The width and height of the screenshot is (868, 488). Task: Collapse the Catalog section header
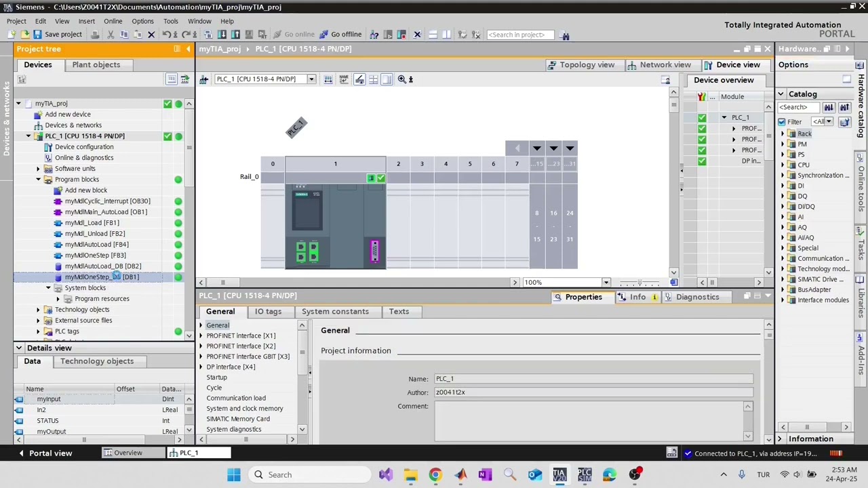pos(781,94)
